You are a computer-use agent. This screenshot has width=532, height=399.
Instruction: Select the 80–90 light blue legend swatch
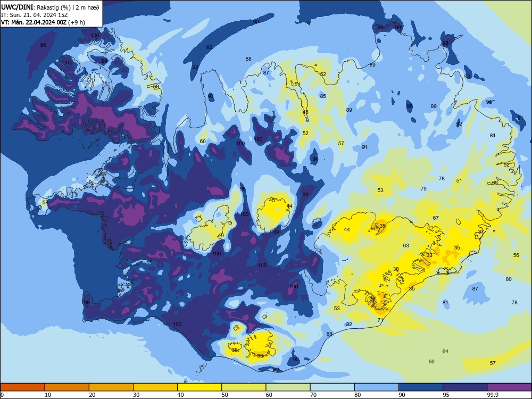point(377,387)
